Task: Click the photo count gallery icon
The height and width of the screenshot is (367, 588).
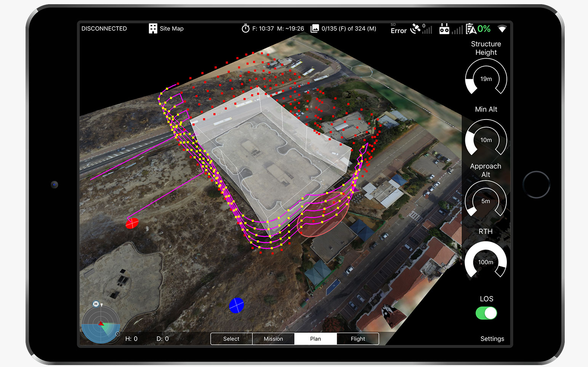Action: pos(315,29)
